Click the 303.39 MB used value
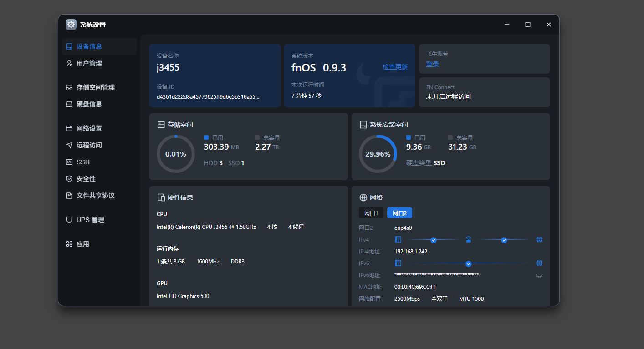644x349 pixels. click(221, 147)
